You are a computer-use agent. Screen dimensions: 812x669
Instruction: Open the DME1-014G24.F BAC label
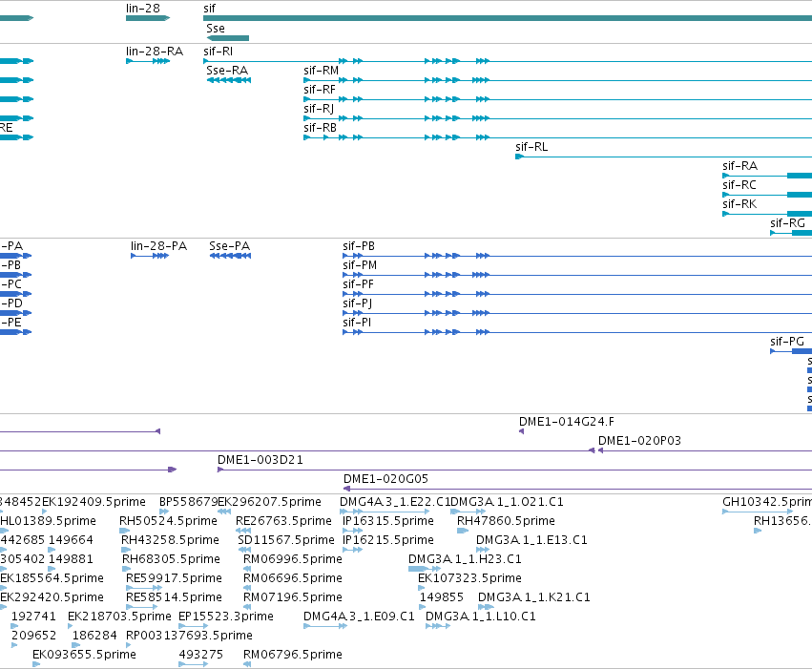pyautogui.click(x=567, y=422)
